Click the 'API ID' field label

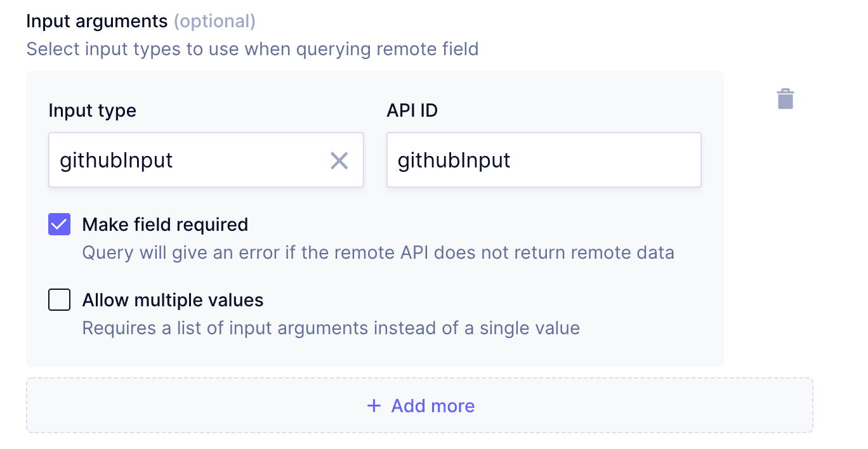click(412, 111)
